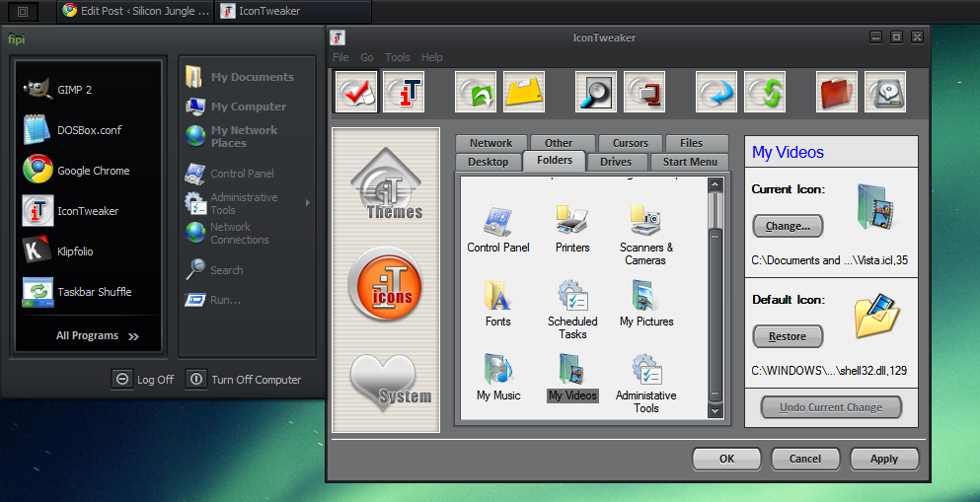Click the yellow floppy disk toolbar icon
This screenshot has height=502, width=980.
tap(524, 92)
